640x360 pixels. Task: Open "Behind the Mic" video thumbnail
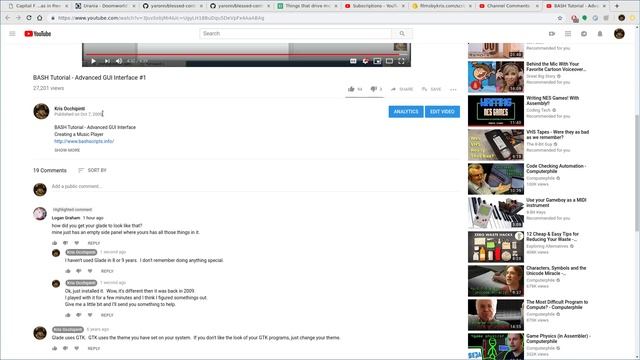[x=496, y=77]
